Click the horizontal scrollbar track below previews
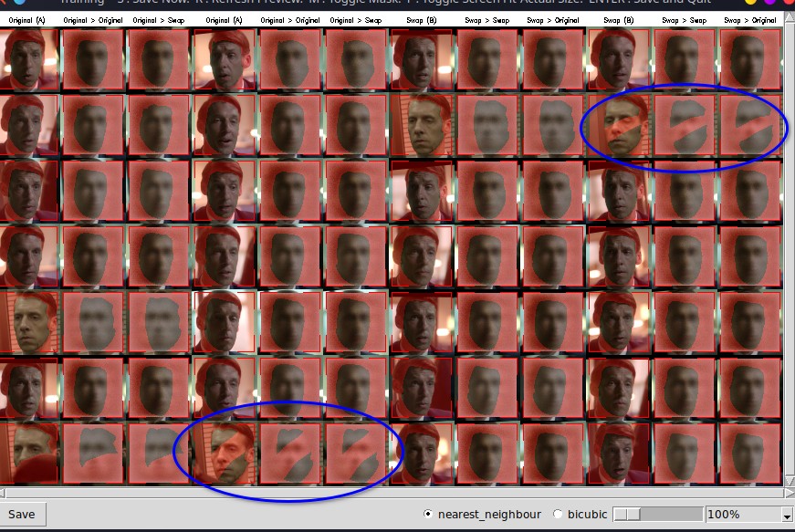Image resolution: width=795 pixels, height=532 pixels. tap(395, 493)
